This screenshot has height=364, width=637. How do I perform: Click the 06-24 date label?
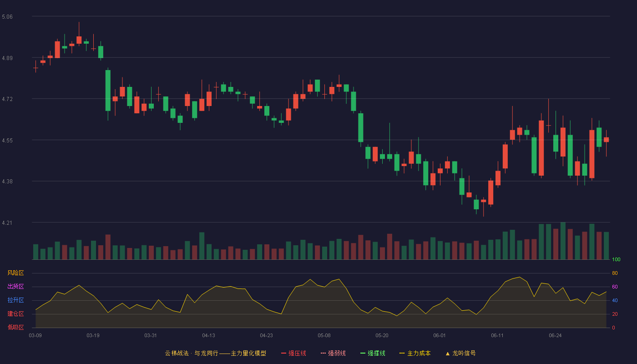[555, 335]
